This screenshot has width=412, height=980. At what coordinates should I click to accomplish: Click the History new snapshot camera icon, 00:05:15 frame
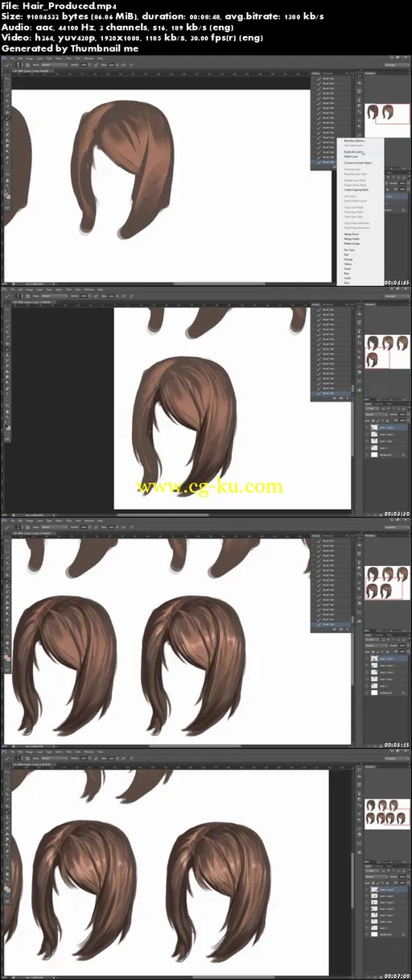click(340, 629)
